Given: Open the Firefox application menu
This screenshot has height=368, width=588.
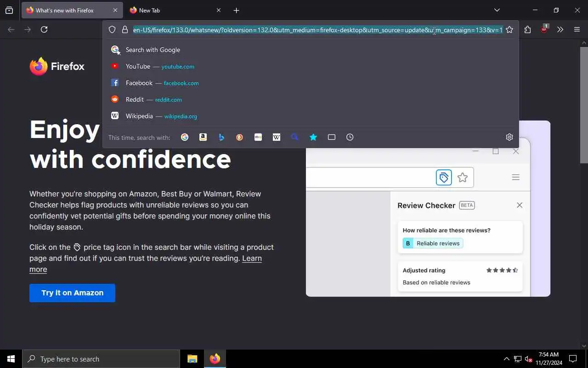Looking at the screenshot, I should point(577,29).
